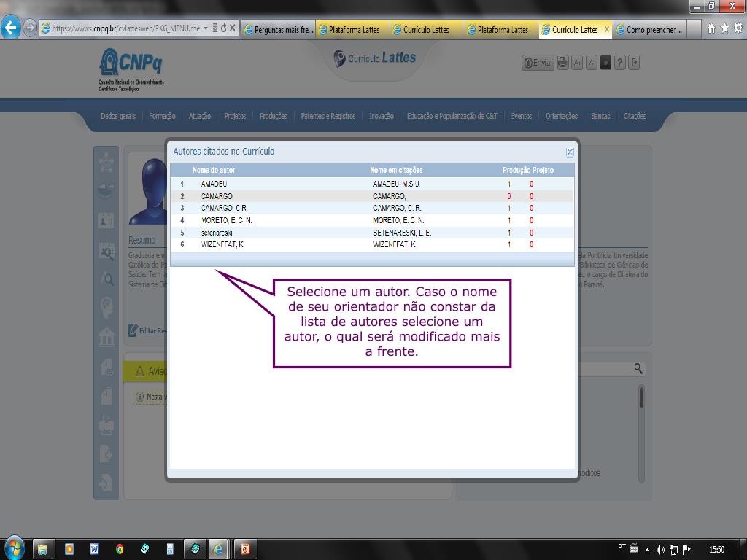
Task: Click the Nome do autor column header
Action: (214, 170)
